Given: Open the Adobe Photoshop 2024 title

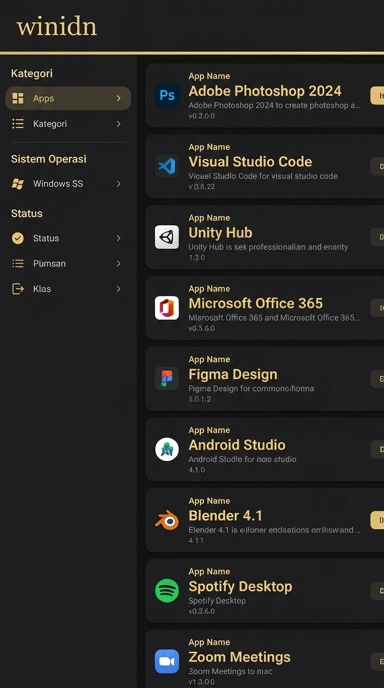Looking at the screenshot, I should tap(265, 91).
